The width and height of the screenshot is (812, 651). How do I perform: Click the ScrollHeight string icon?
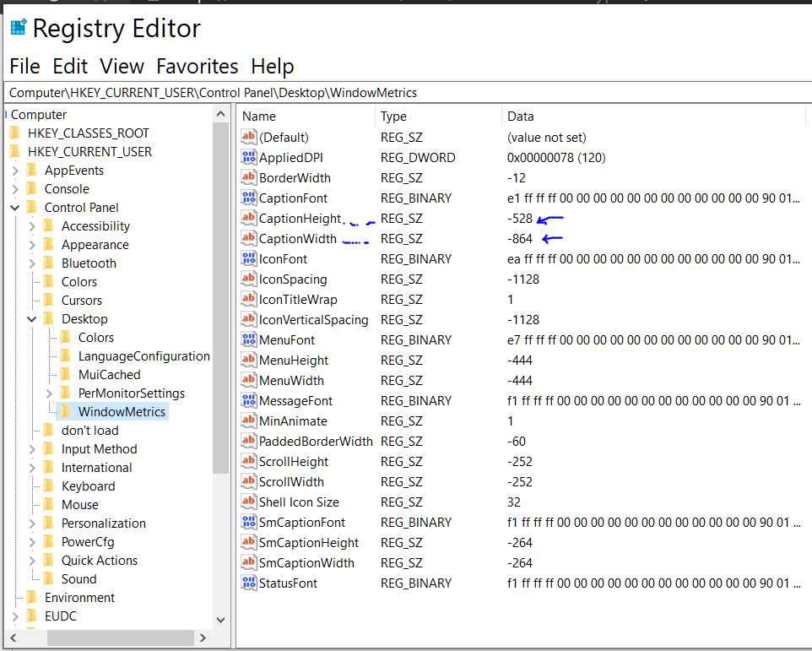pos(248,461)
